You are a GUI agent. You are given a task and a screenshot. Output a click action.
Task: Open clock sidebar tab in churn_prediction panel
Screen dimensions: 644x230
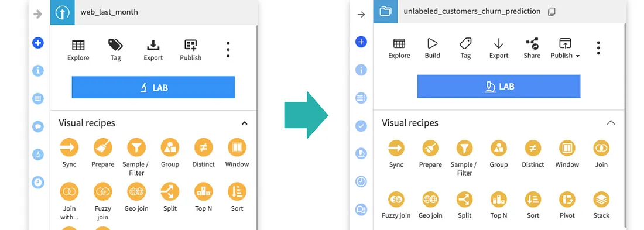(361, 181)
